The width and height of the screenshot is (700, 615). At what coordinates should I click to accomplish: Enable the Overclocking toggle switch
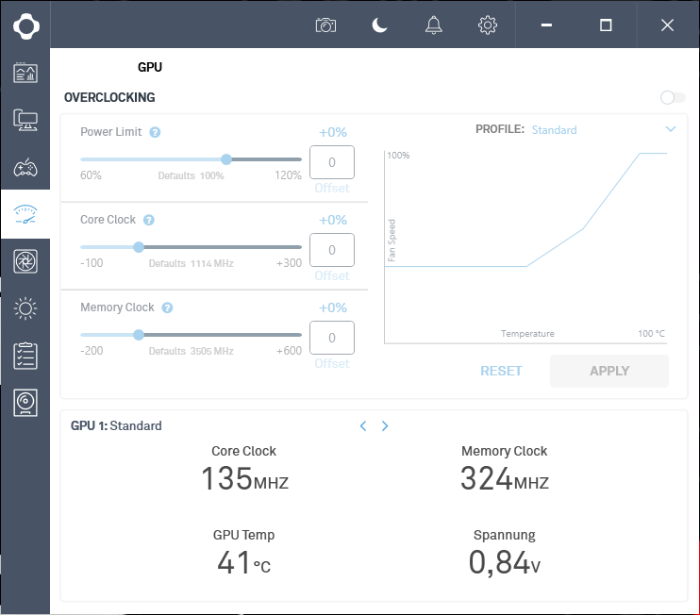pyautogui.click(x=673, y=97)
